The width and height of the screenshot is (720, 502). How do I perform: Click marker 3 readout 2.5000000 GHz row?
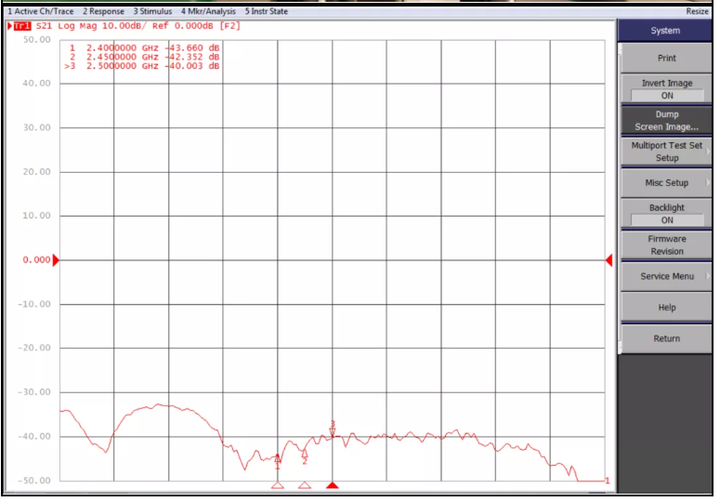tap(142, 66)
